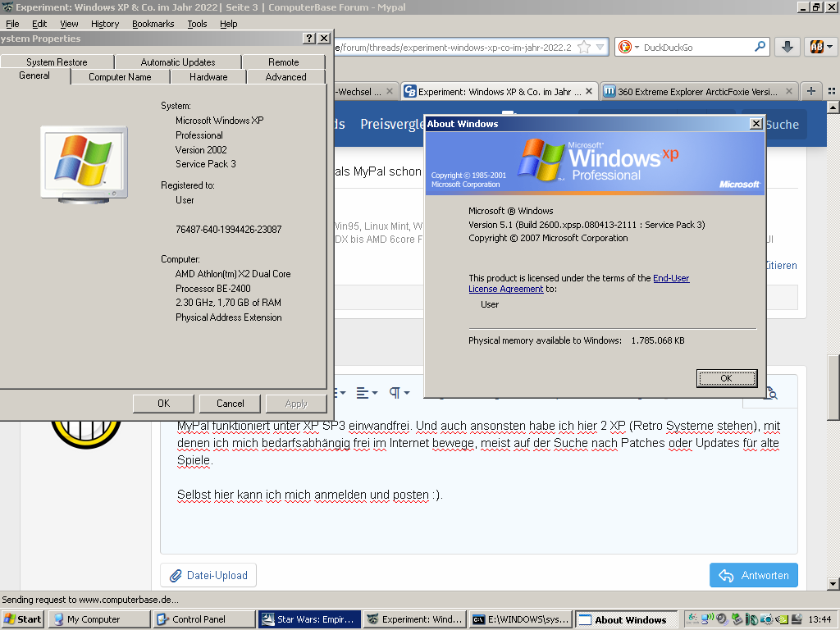Select the General tab in System Properties

coord(34,75)
